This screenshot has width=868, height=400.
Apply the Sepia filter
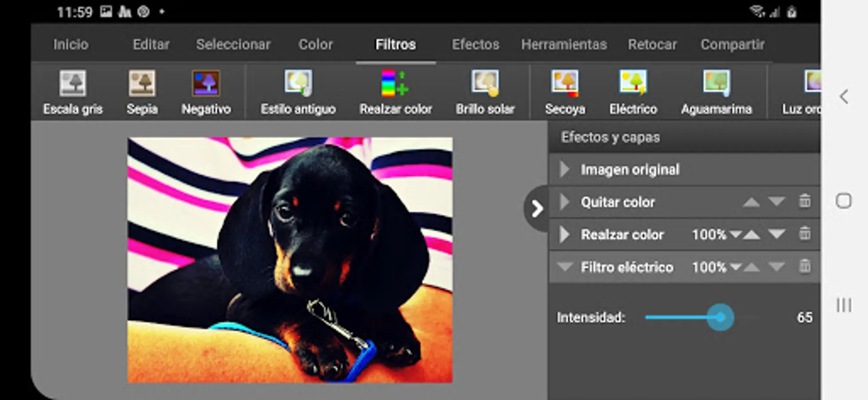click(x=142, y=92)
